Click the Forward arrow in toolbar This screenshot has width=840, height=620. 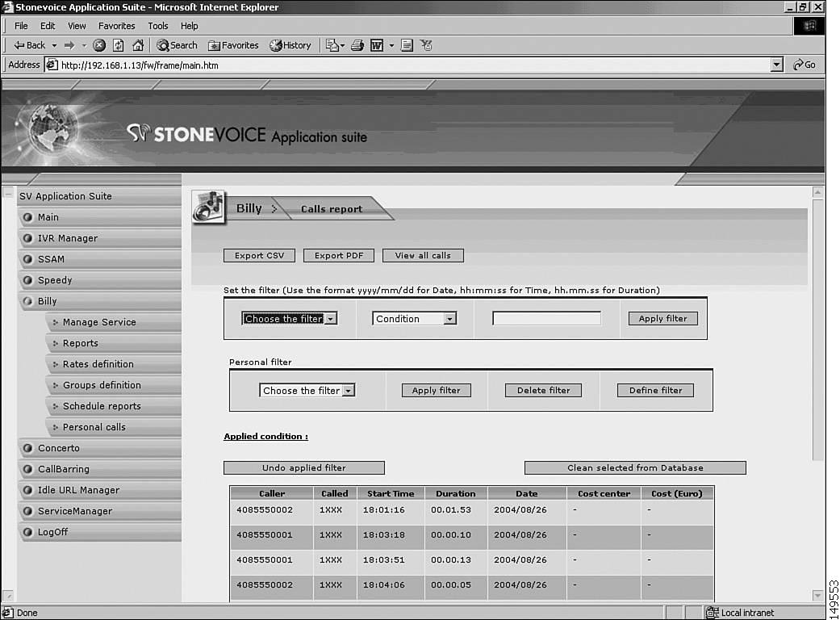click(x=69, y=45)
